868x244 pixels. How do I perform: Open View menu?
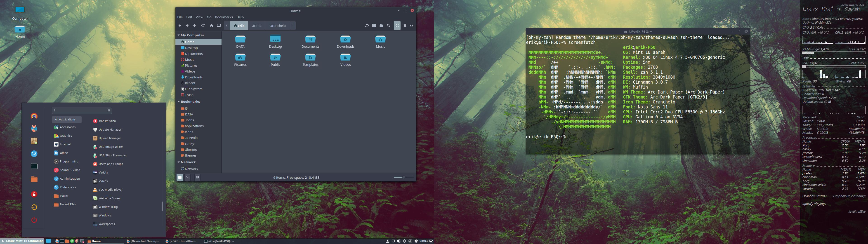click(199, 17)
